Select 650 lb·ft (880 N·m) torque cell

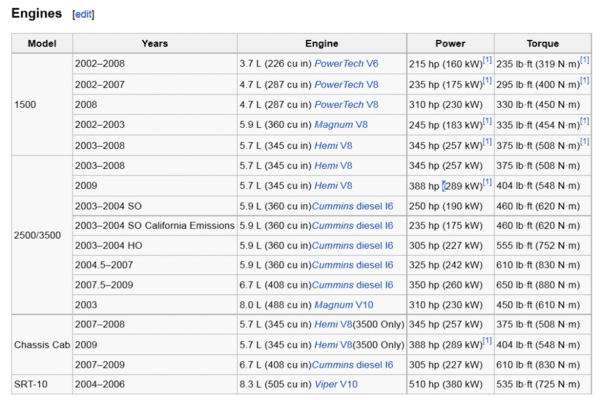[x=543, y=285]
